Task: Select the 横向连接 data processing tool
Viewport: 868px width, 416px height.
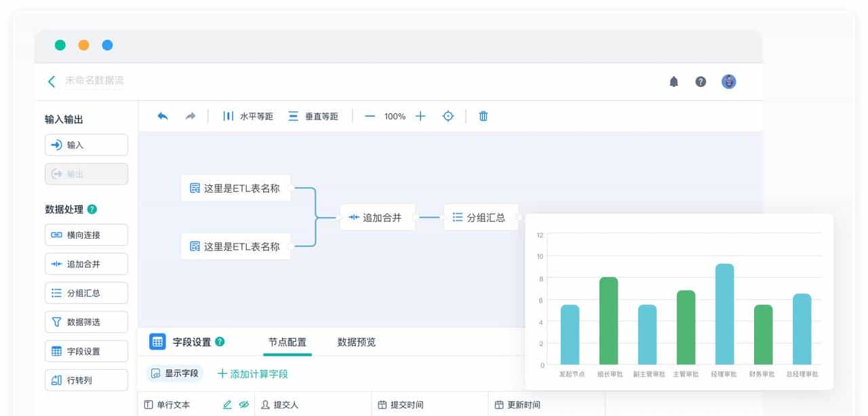Action: tap(86, 234)
